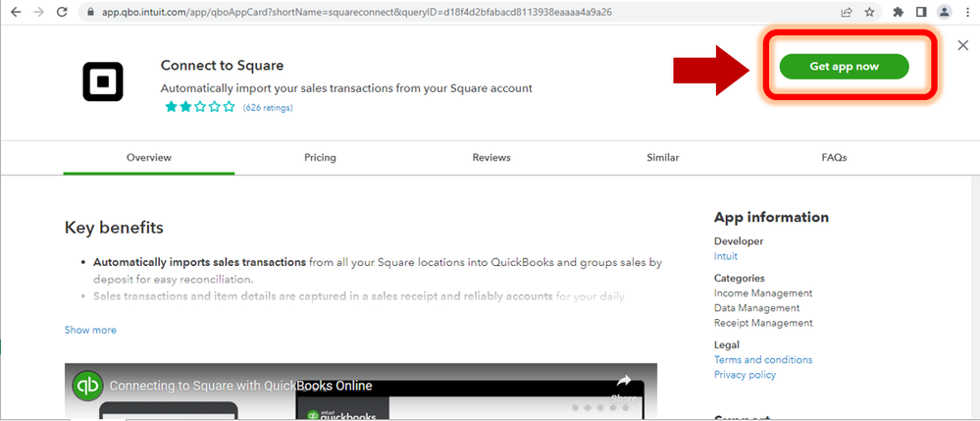The image size is (980, 421).
Task: Click the Square app logo
Action: (x=103, y=82)
